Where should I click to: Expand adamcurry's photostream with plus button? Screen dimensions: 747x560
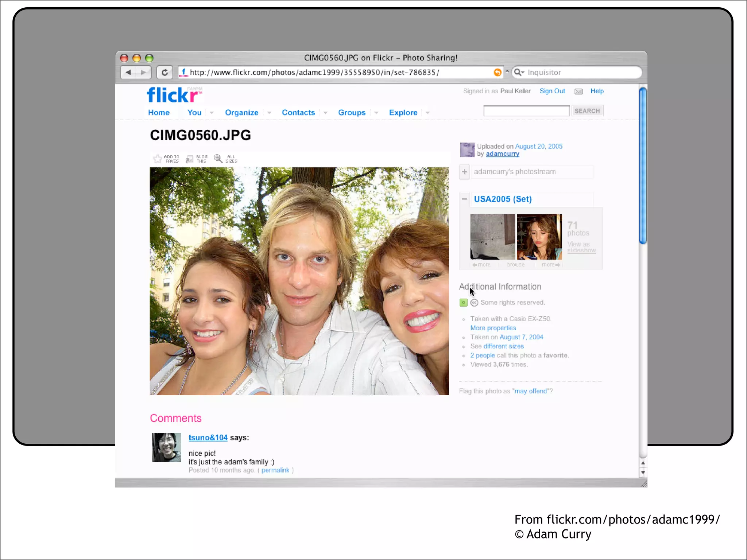coord(464,172)
